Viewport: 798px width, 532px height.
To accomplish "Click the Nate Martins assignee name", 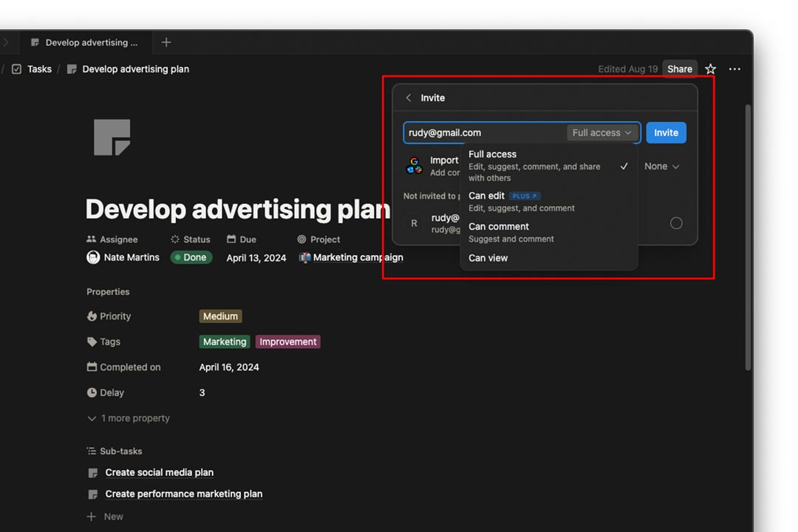I will (132, 258).
